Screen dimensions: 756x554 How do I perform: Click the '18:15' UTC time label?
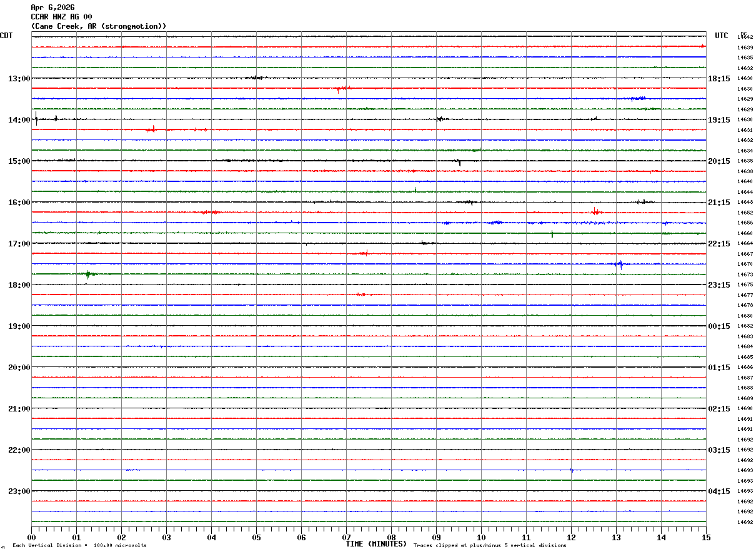(x=719, y=78)
